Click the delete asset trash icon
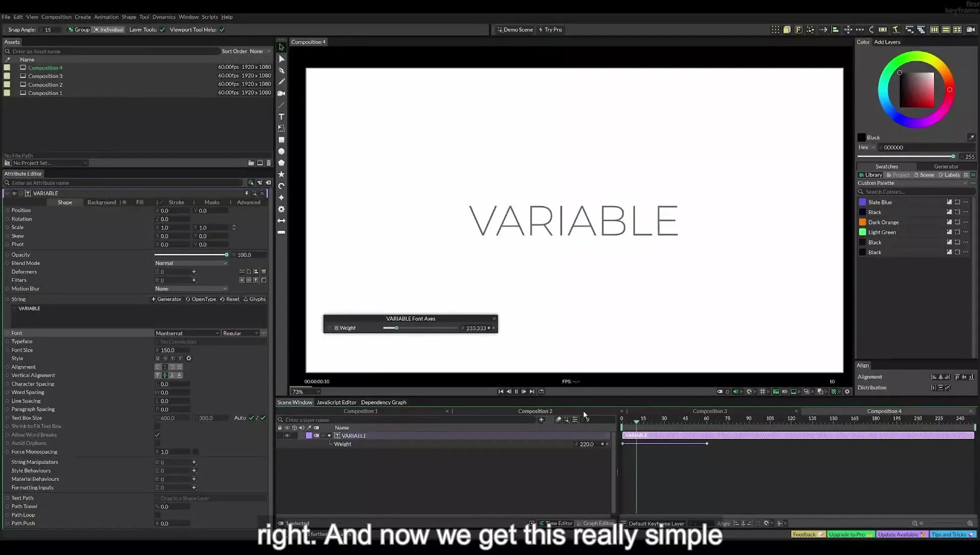980x555 pixels. click(x=269, y=163)
